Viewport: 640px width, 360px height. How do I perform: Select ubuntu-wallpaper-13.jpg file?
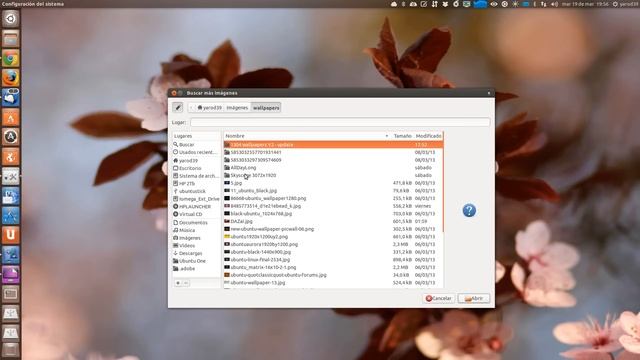(x=333, y=282)
